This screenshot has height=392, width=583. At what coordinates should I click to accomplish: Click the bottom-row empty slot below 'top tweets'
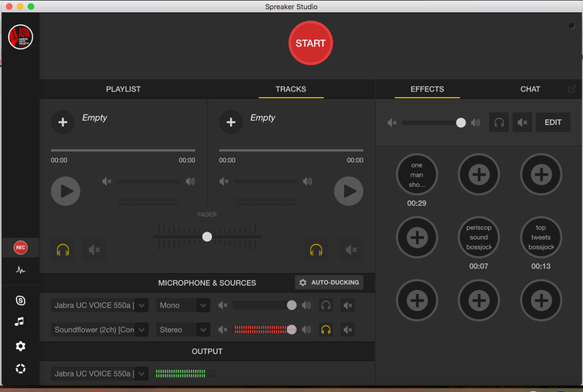[x=541, y=300]
